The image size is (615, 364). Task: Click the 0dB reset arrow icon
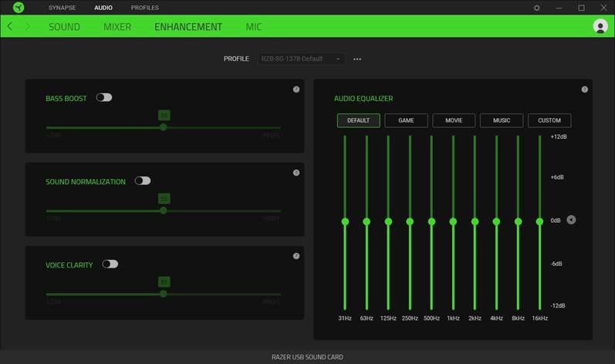pos(571,220)
